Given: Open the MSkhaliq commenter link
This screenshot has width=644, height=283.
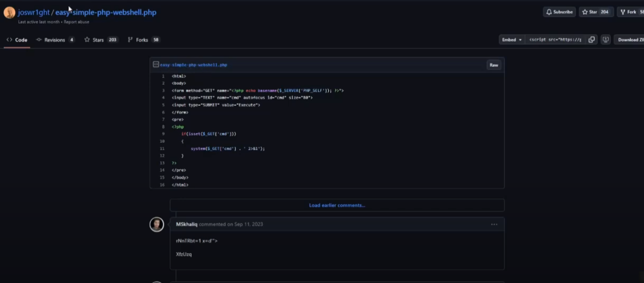Looking at the screenshot, I should pos(186,225).
